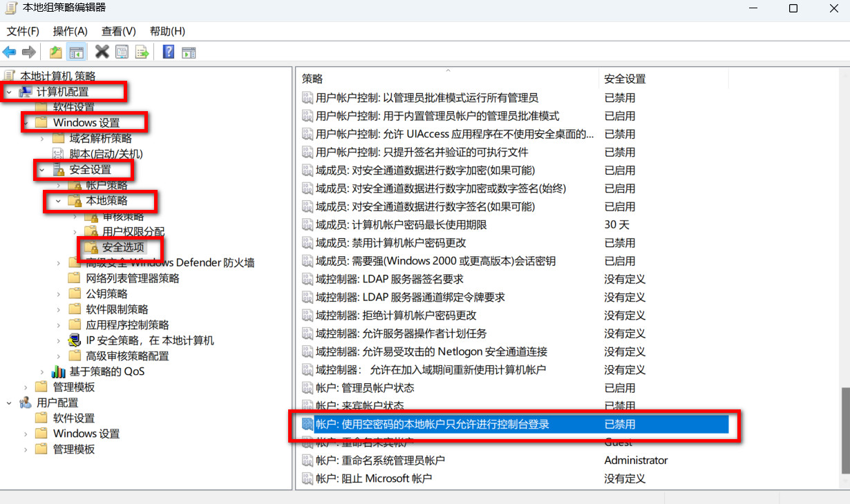
Task: Select policy 用户帐户控制: 以管理员批准模式运行所有管理员
Action: click(427, 98)
